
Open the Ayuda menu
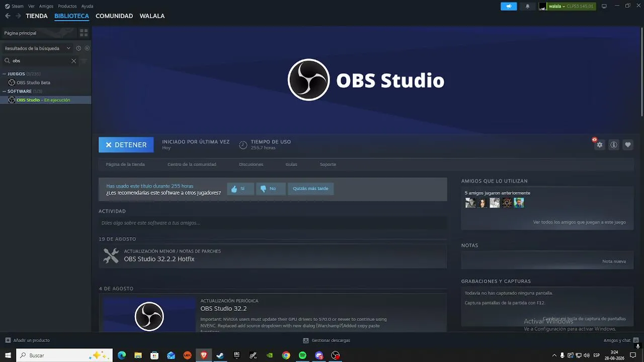87,7
